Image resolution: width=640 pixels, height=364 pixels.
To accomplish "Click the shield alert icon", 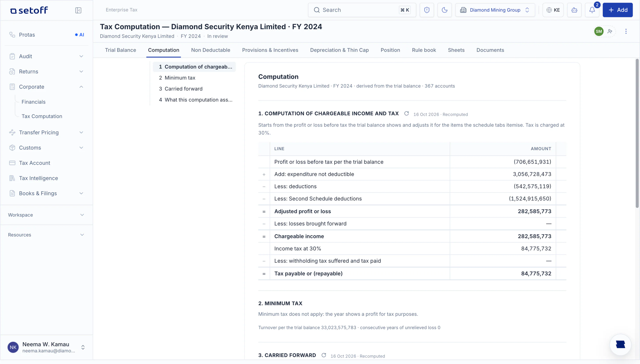I will click(x=427, y=10).
